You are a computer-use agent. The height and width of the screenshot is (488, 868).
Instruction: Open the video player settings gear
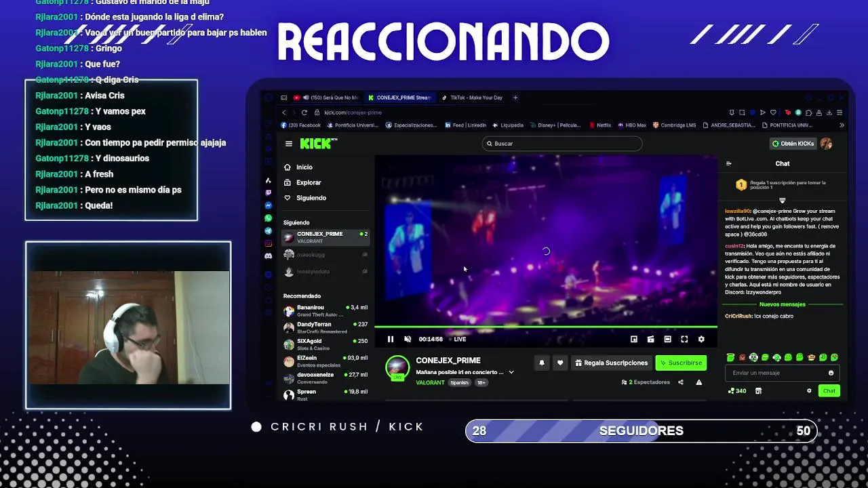pyautogui.click(x=701, y=339)
